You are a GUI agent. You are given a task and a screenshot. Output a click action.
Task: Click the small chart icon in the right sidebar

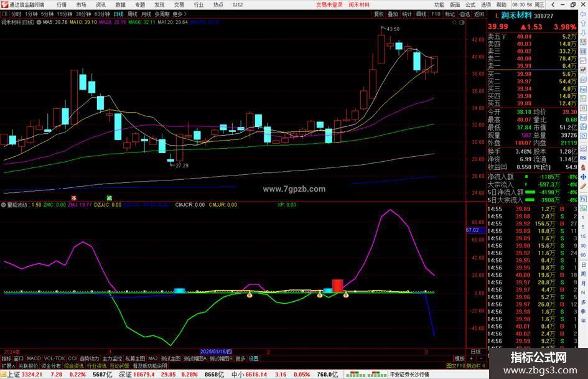pyautogui.click(x=583, y=61)
